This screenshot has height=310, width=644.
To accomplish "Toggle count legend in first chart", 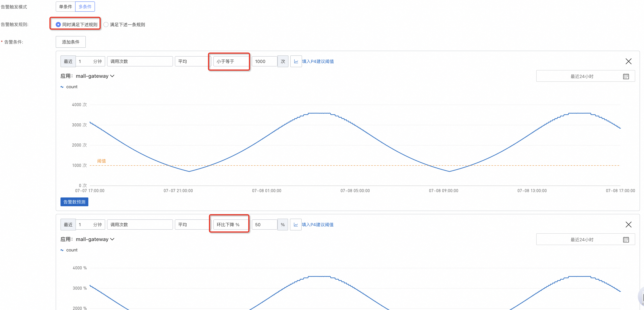I will pyautogui.click(x=69, y=87).
